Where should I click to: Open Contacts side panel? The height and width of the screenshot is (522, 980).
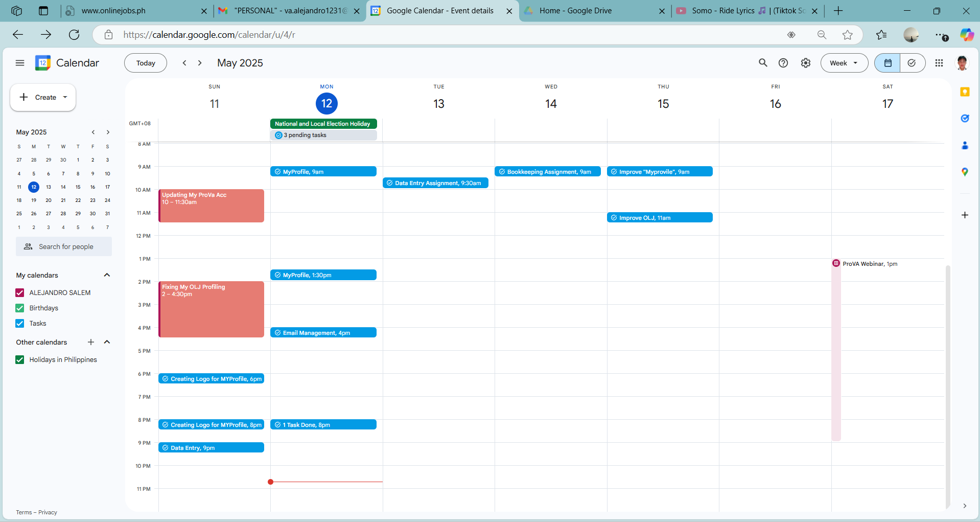pos(965,145)
